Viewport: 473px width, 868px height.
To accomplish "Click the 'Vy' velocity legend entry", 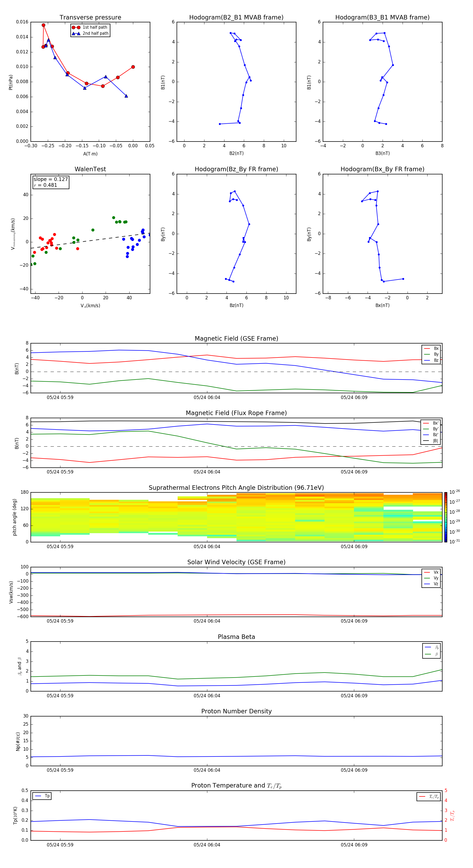I will (x=431, y=578).
